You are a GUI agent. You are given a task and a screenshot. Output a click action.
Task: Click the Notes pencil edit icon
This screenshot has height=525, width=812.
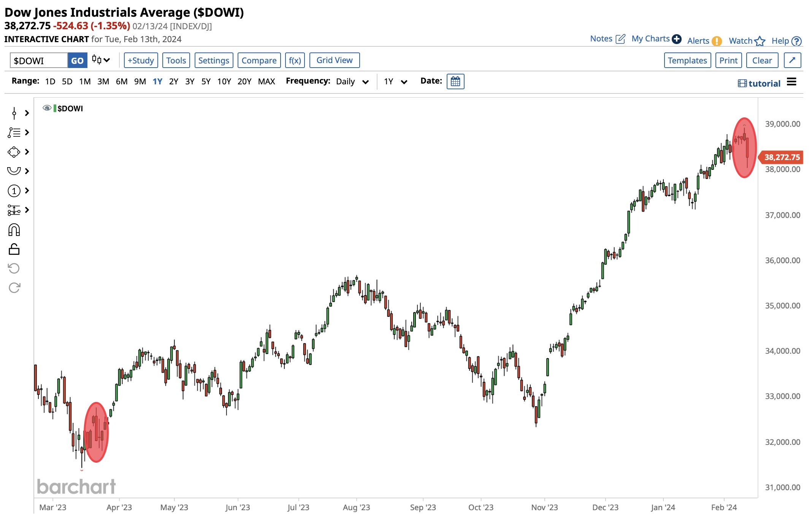[x=620, y=39]
